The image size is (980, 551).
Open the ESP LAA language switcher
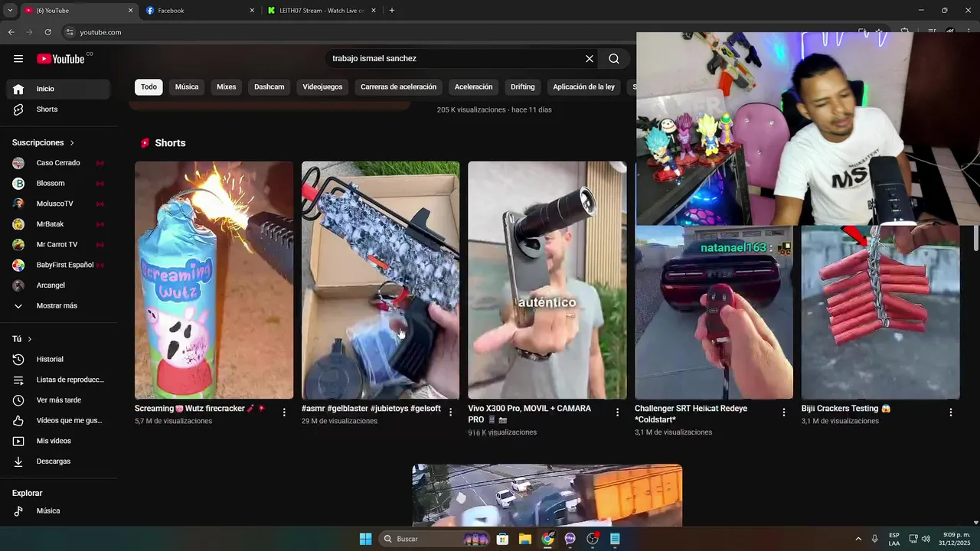pos(894,539)
